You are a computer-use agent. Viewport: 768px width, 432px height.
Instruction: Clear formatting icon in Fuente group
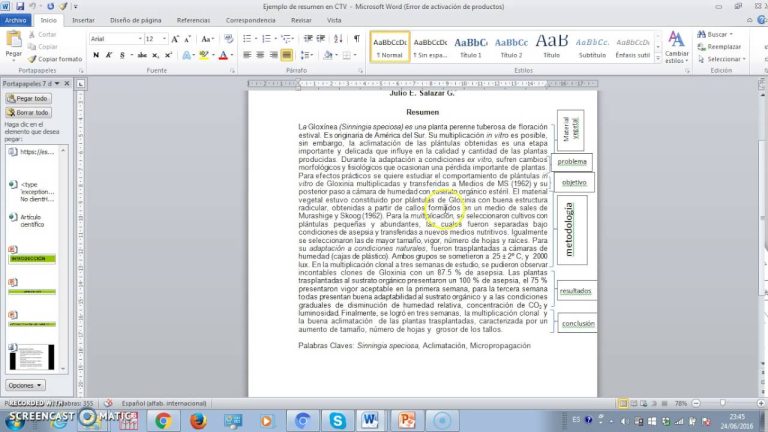tap(228, 39)
